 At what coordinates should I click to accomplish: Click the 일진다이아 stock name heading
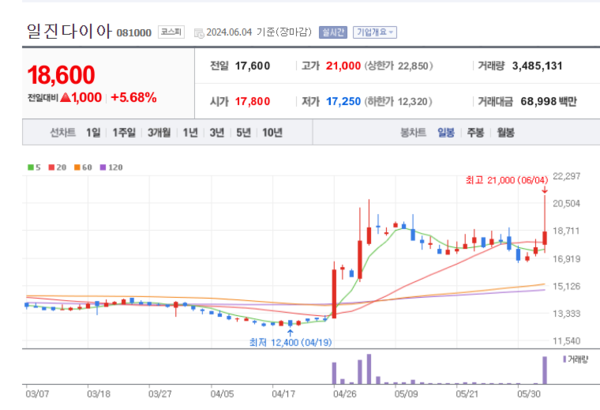click(69, 31)
